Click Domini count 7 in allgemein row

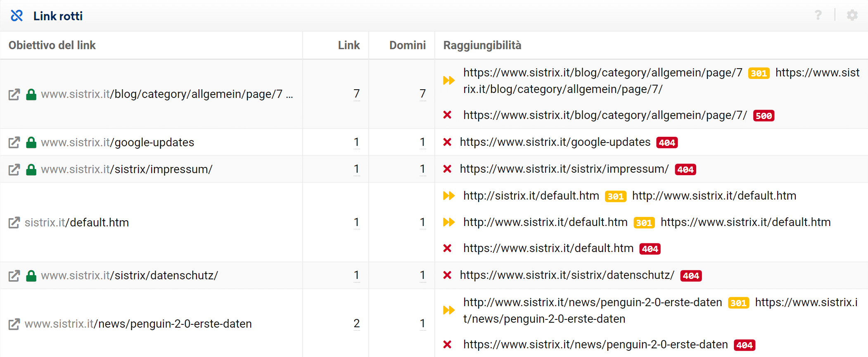423,94
